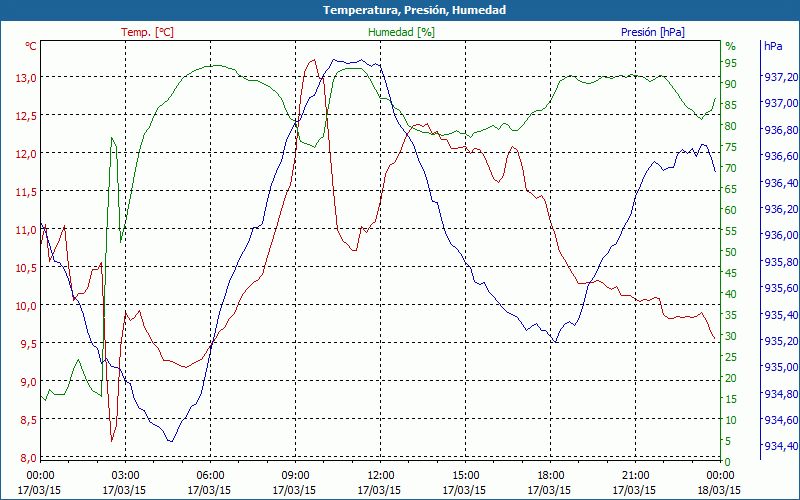800x500 pixels.
Task: Click the 18:00 time axis label
Action: [549, 476]
